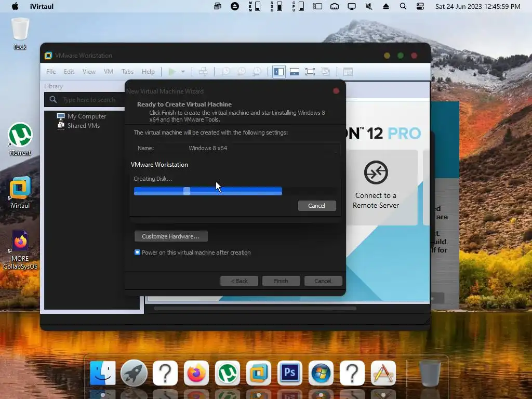Click the thumbnail bar toolbar icon
Screen dimensions: 532x399
pos(295,72)
